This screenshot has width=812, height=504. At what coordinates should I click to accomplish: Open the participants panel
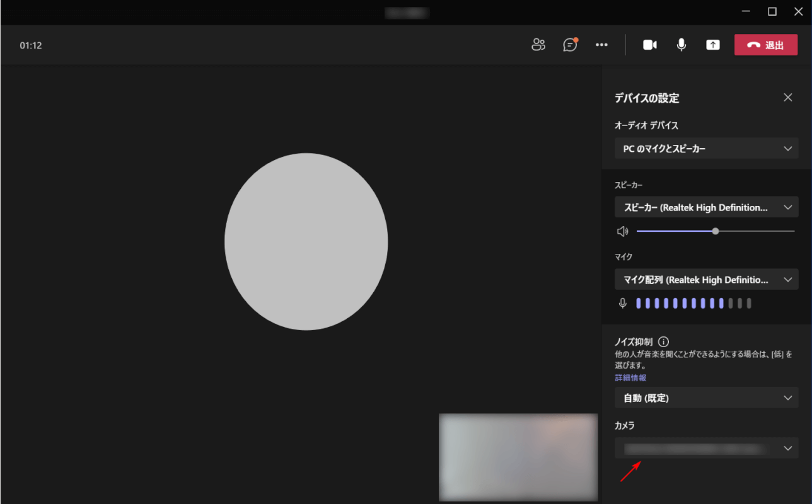[538, 45]
